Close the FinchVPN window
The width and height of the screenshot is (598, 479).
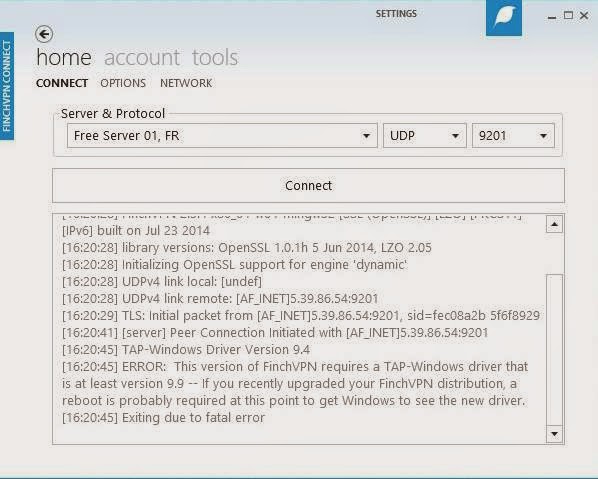point(584,16)
